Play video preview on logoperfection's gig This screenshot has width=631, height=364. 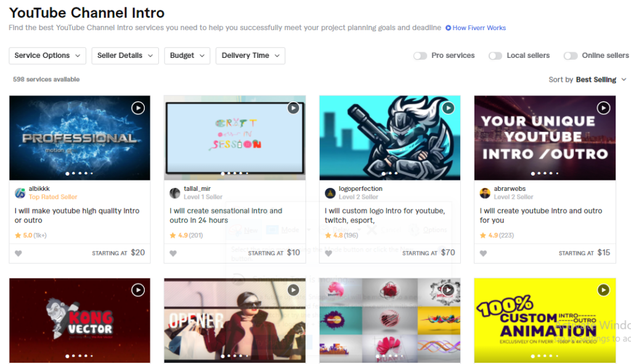(x=449, y=108)
